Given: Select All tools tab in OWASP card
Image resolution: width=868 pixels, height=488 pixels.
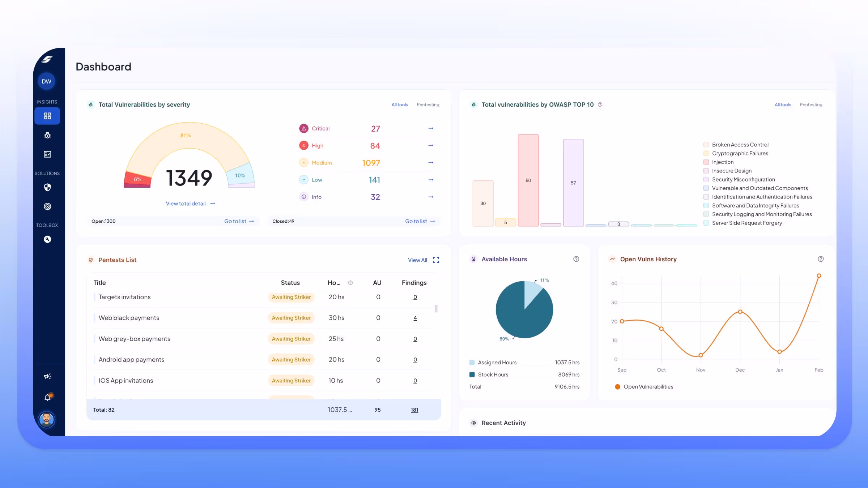Looking at the screenshot, I should [x=783, y=104].
